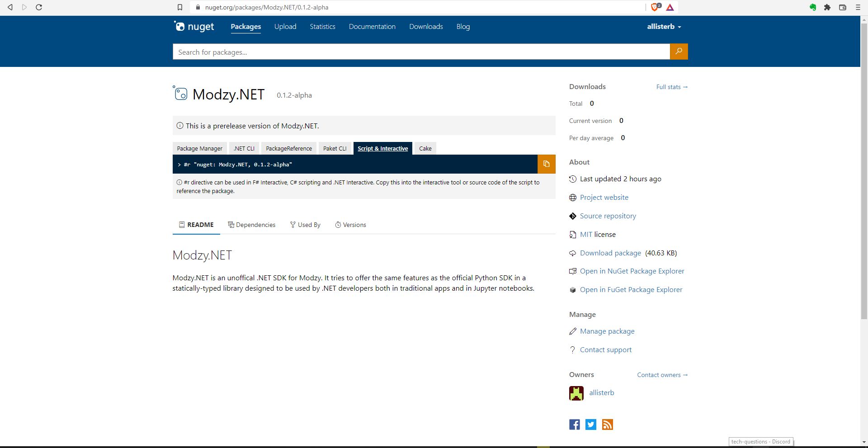Open the Documentation nav item
The width and height of the screenshot is (868, 448).
click(x=372, y=26)
